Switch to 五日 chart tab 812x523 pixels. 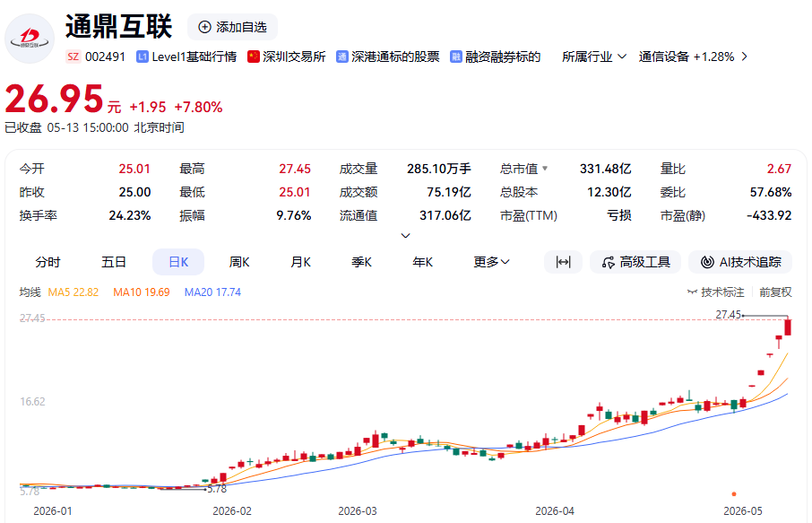tap(114, 262)
